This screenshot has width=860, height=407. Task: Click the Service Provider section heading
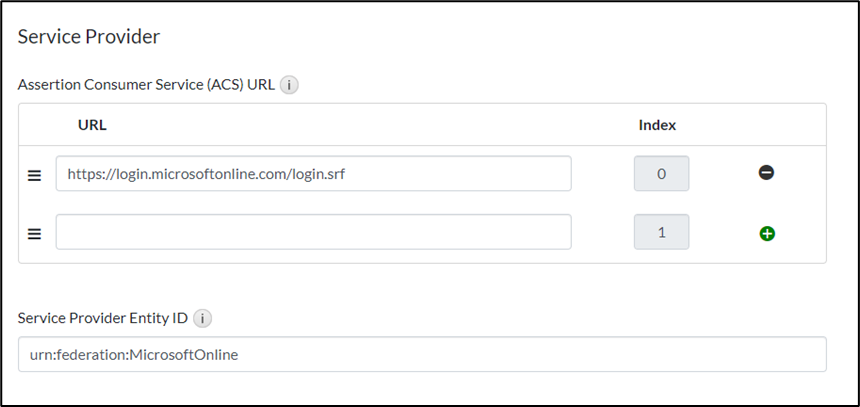89,37
